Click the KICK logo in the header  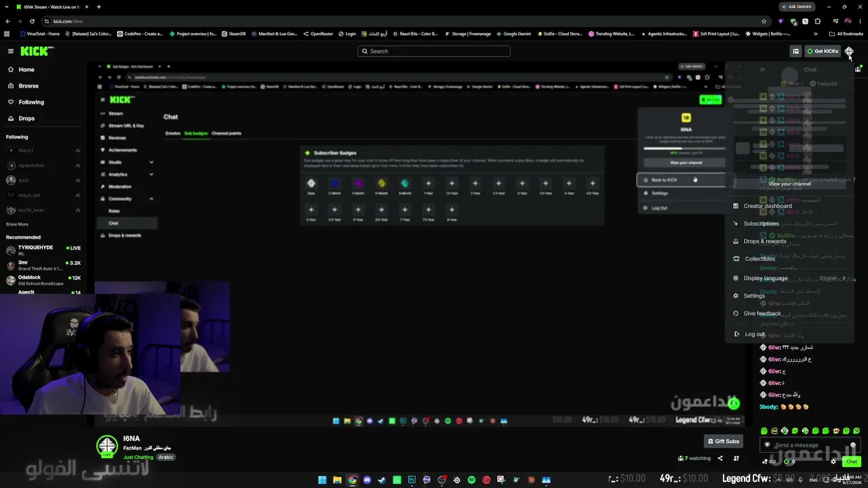coord(35,51)
